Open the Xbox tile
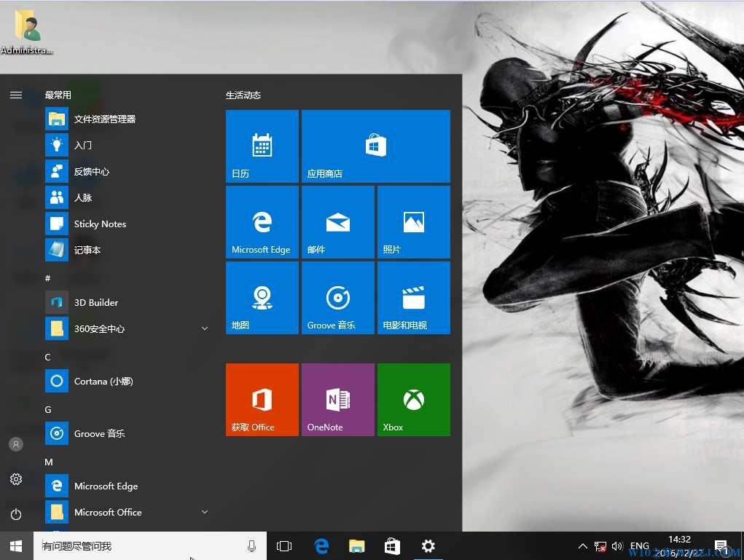Image resolution: width=744 pixels, height=560 pixels. click(x=414, y=400)
